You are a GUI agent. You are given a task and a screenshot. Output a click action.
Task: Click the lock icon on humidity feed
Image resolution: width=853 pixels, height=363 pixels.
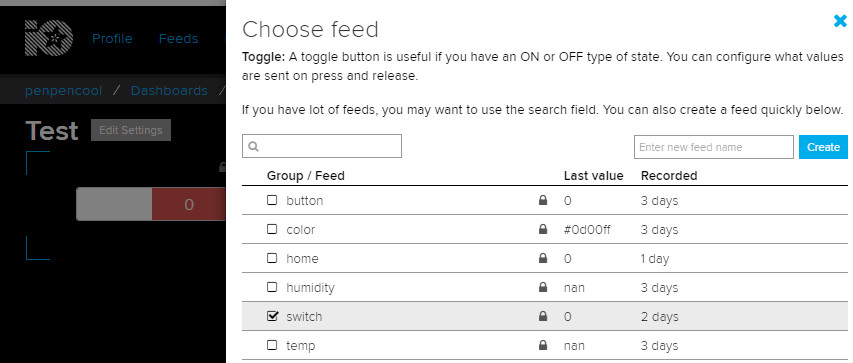click(x=542, y=287)
